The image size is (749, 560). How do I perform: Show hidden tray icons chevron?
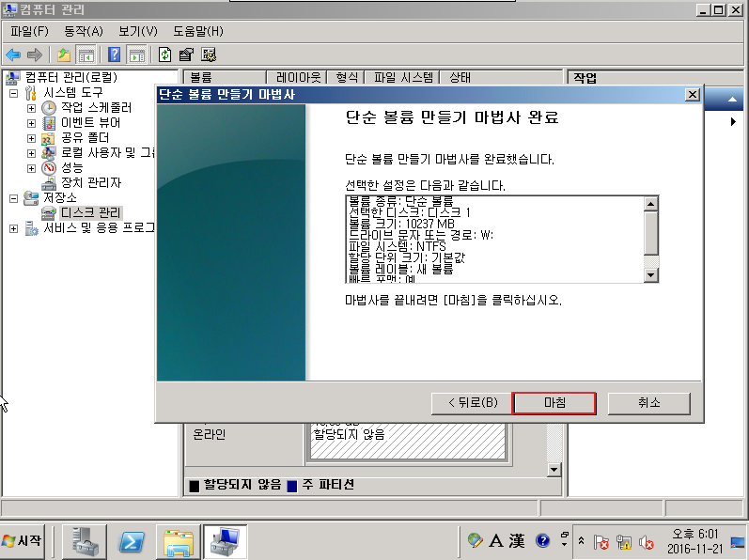581,541
